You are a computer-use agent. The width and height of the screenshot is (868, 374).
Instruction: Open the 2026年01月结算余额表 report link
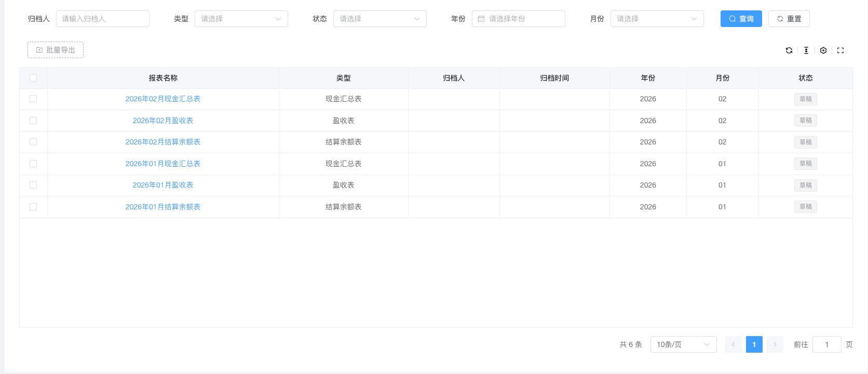coord(163,207)
